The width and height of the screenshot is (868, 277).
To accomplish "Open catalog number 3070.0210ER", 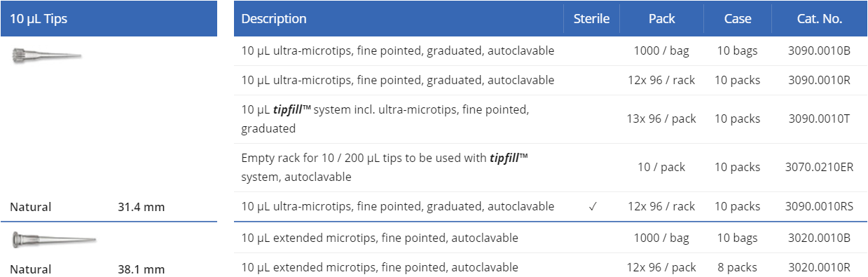I will pos(819,167).
